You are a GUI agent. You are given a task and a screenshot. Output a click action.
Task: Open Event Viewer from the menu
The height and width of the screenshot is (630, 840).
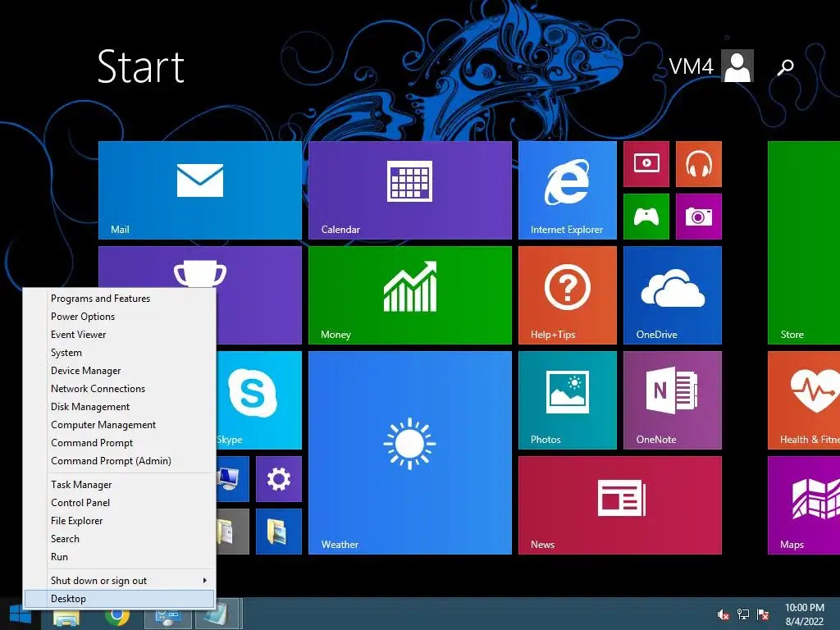pos(119,335)
